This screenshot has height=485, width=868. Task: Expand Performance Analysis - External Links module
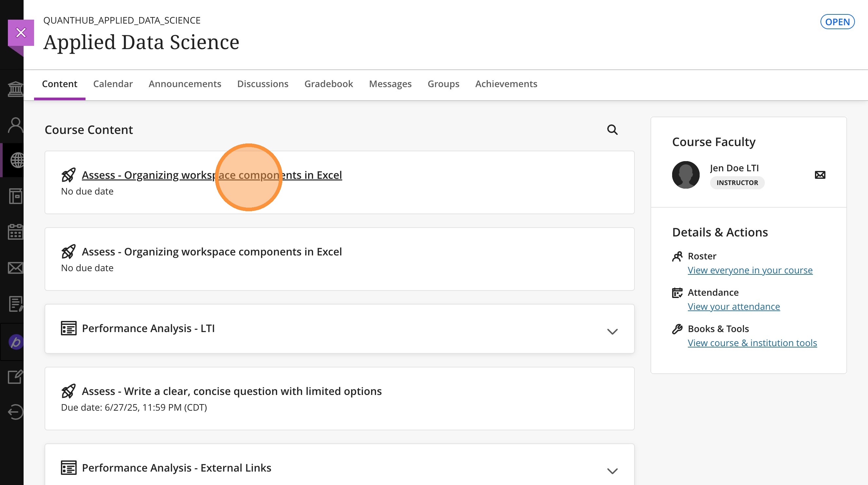(x=612, y=471)
